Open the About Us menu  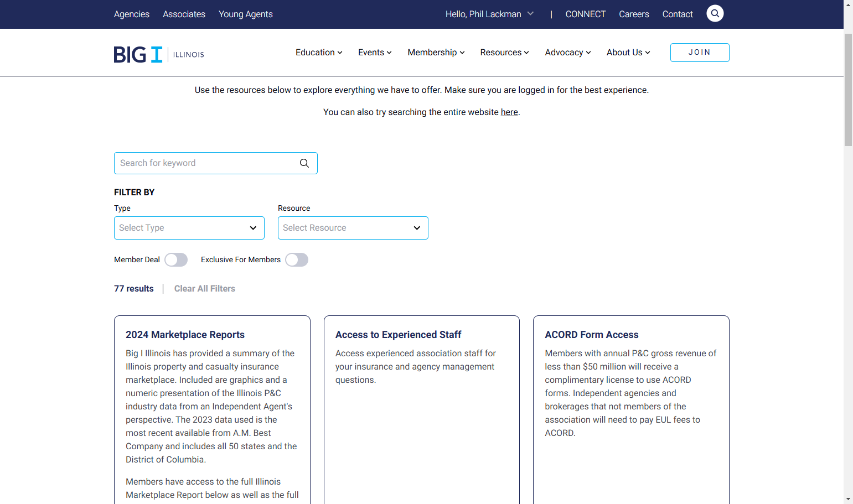(x=628, y=53)
